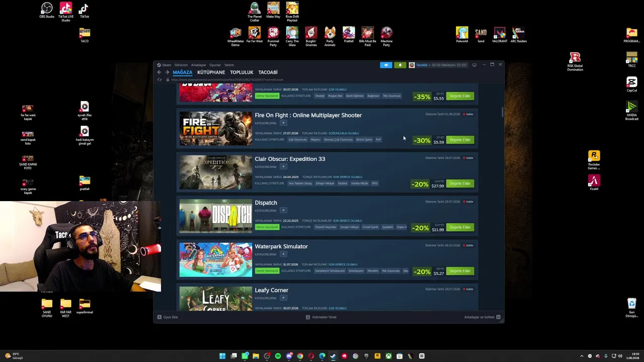Image resolution: width=644 pixels, height=362 pixels.
Task: Select the Palworld desktop icon
Action: [x=462, y=35]
